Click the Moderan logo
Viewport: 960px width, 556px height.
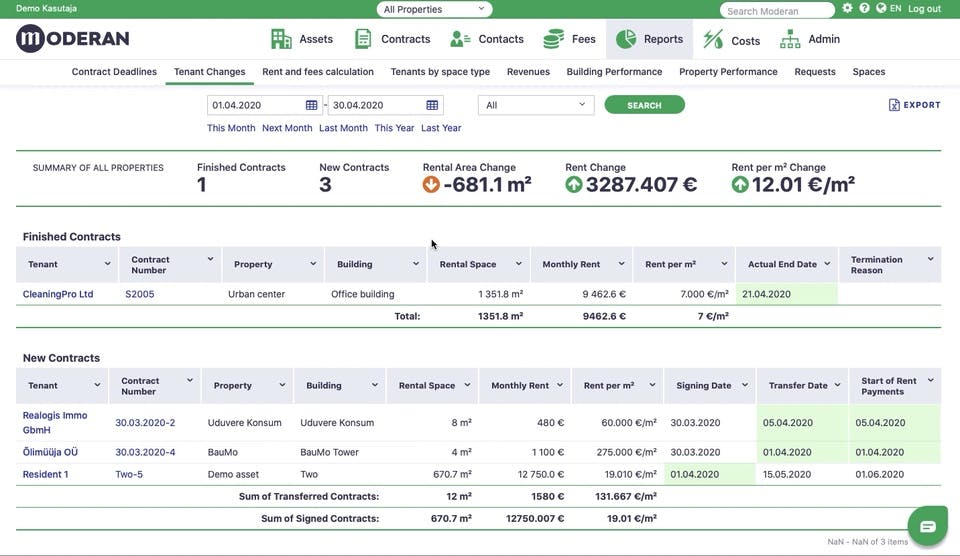tap(72, 39)
